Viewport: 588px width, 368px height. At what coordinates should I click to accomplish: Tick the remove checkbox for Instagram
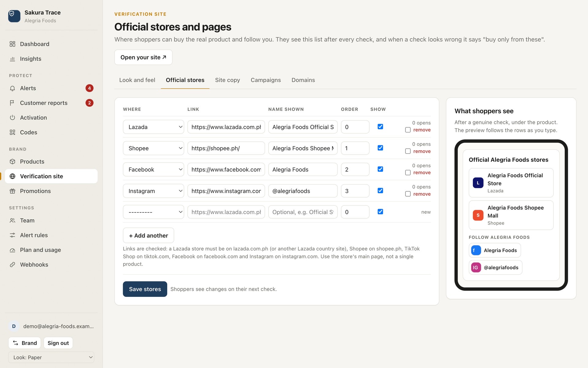(408, 194)
